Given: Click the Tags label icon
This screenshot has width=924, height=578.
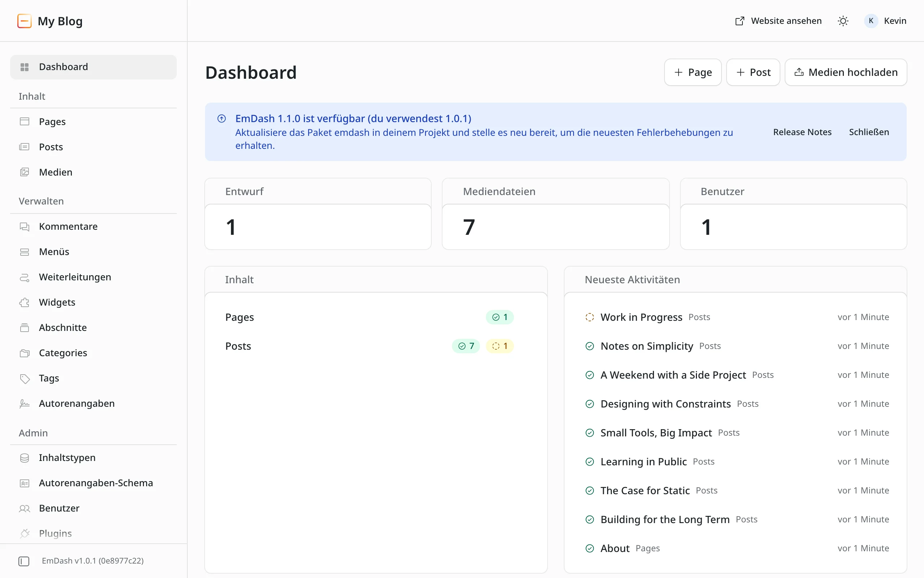Looking at the screenshot, I should (x=25, y=379).
